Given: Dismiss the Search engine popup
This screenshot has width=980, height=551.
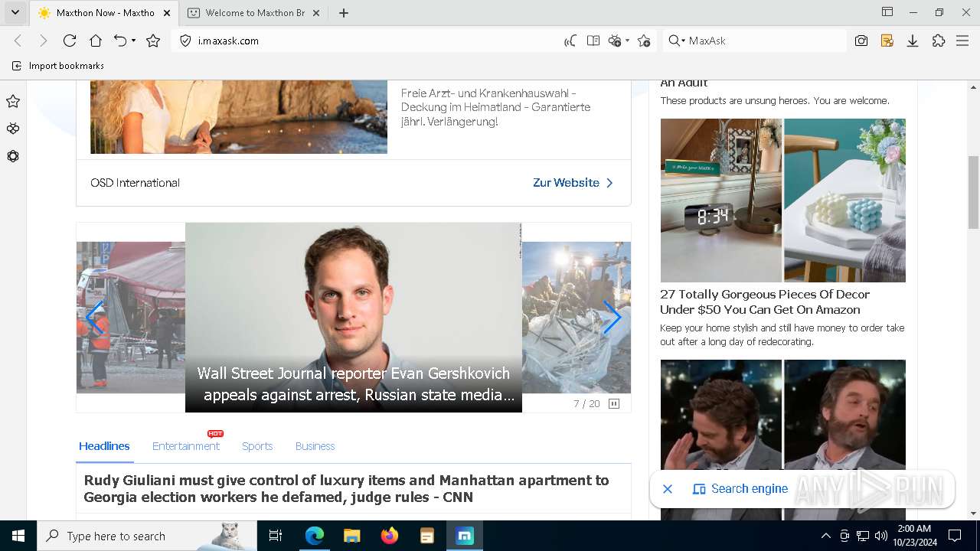Looking at the screenshot, I should pyautogui.click(x=668, y=489).
